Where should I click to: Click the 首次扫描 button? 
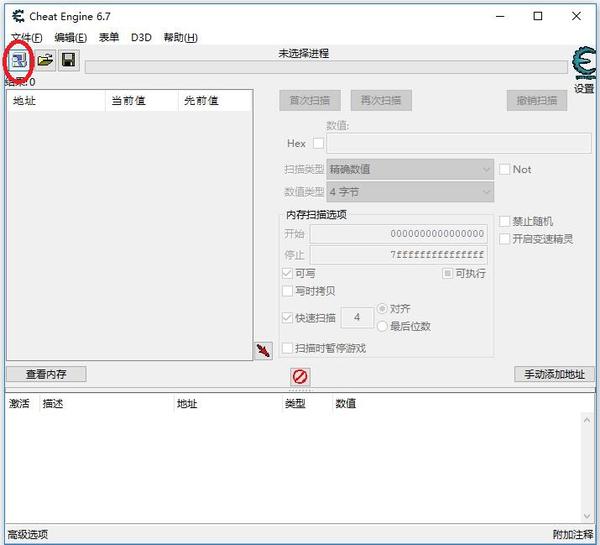pyautogui.click(x=310, y=101)
